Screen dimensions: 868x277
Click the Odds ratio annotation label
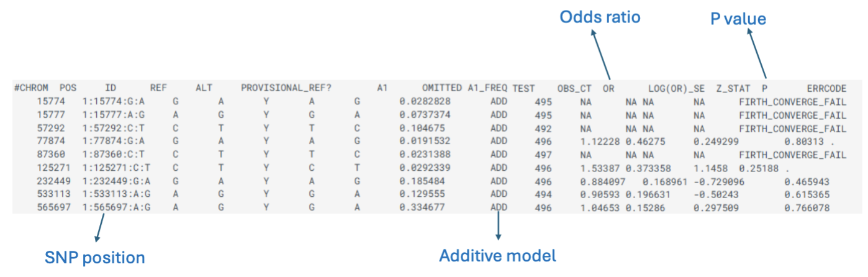pyautogui.click(x=600, y=17)
